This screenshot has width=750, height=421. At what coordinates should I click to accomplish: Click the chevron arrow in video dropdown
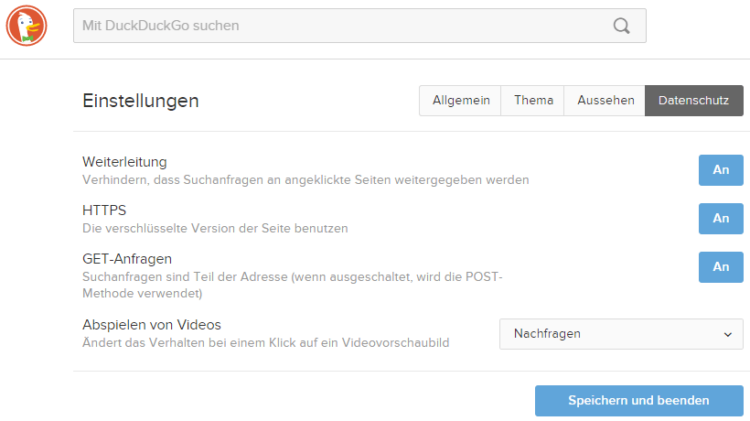tap(727, 334)
